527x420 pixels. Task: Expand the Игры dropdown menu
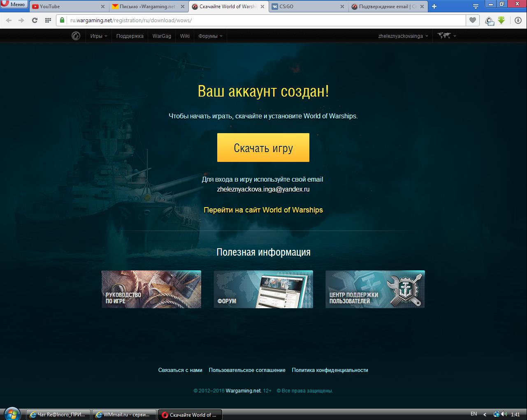[x=99, y=36]
